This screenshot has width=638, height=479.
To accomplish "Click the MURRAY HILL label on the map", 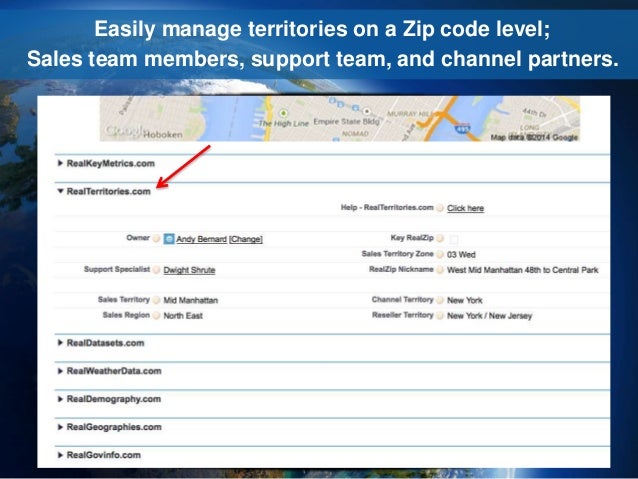I will (410, 114).
